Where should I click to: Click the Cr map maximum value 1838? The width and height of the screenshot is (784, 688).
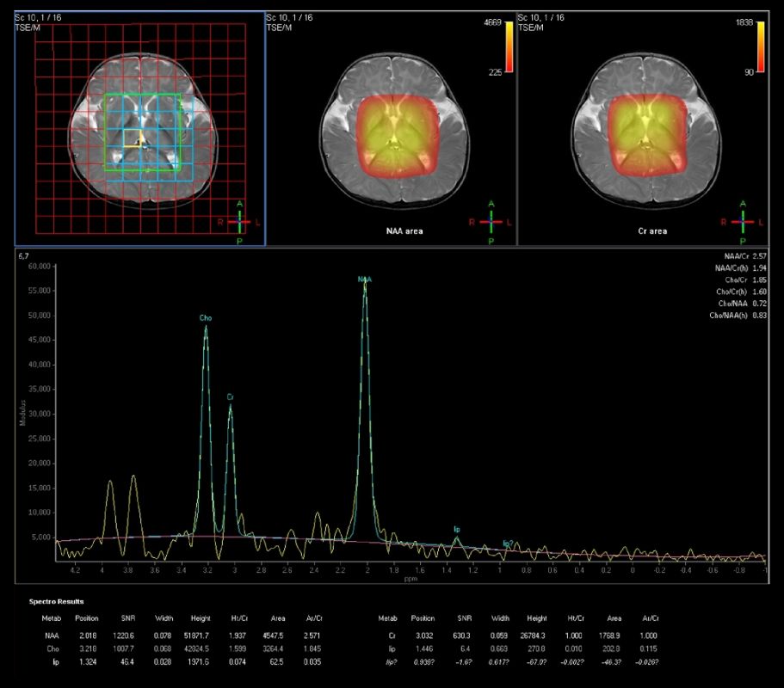tap(744, 22)
